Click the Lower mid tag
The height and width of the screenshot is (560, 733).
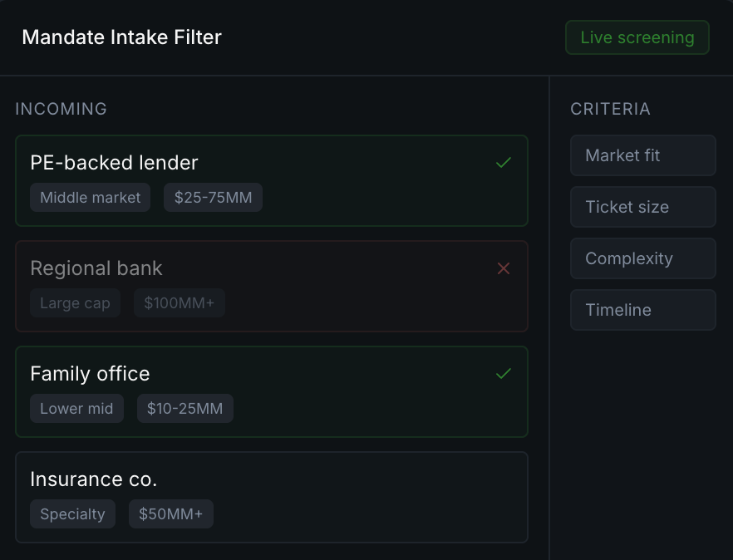(x=76, y=409)
